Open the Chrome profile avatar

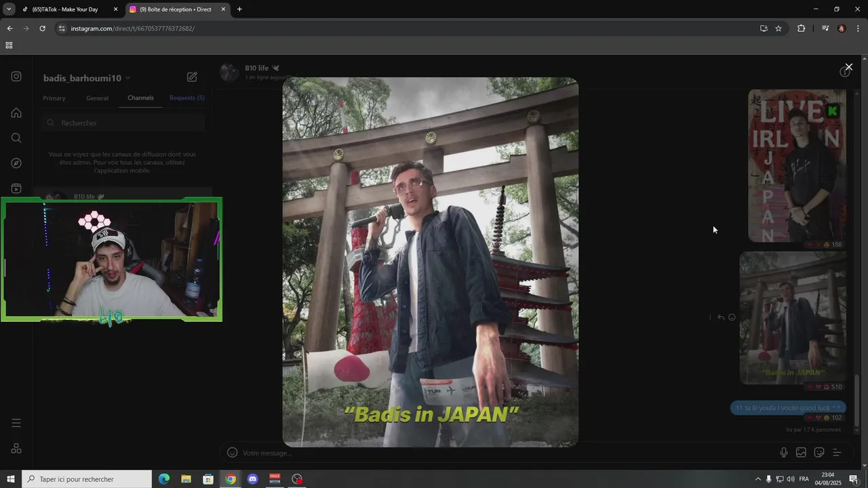pos(842,28)
